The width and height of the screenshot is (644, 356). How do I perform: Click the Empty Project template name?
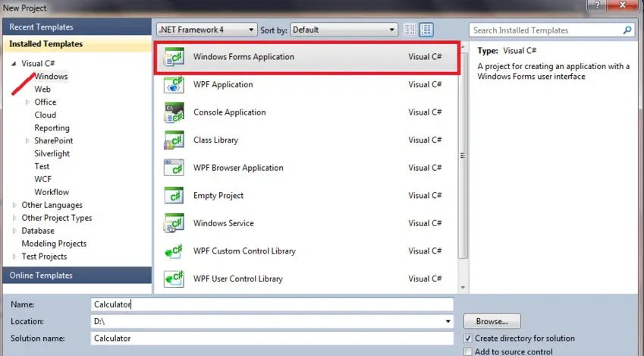point(218,196)
